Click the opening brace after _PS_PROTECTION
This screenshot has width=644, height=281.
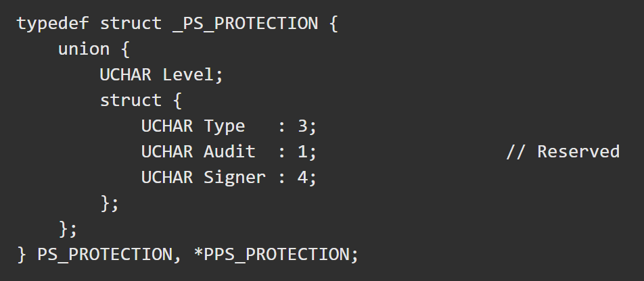333,24
